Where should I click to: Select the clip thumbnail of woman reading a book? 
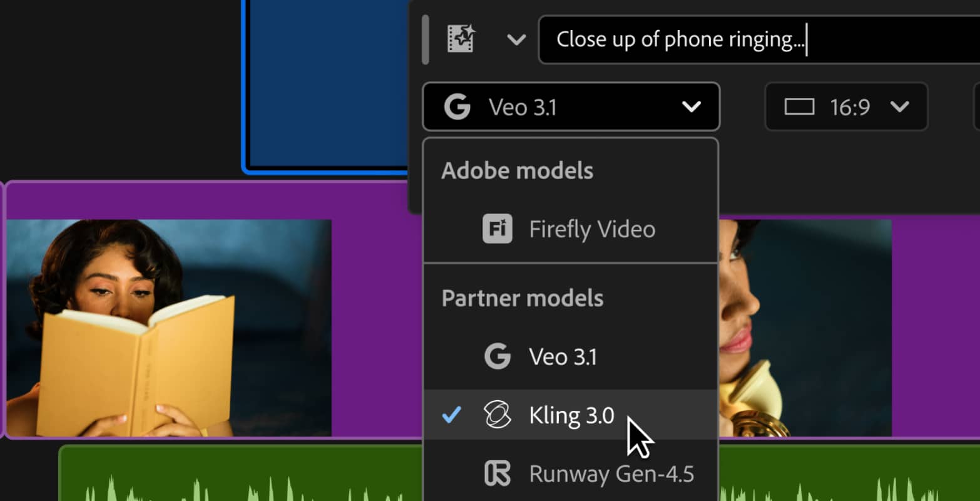[x=169, y=328]
